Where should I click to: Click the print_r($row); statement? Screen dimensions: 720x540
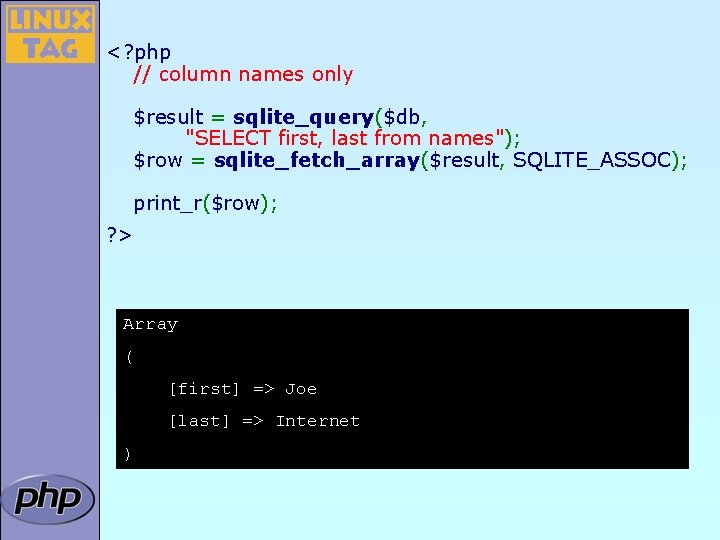pos(205,203)
